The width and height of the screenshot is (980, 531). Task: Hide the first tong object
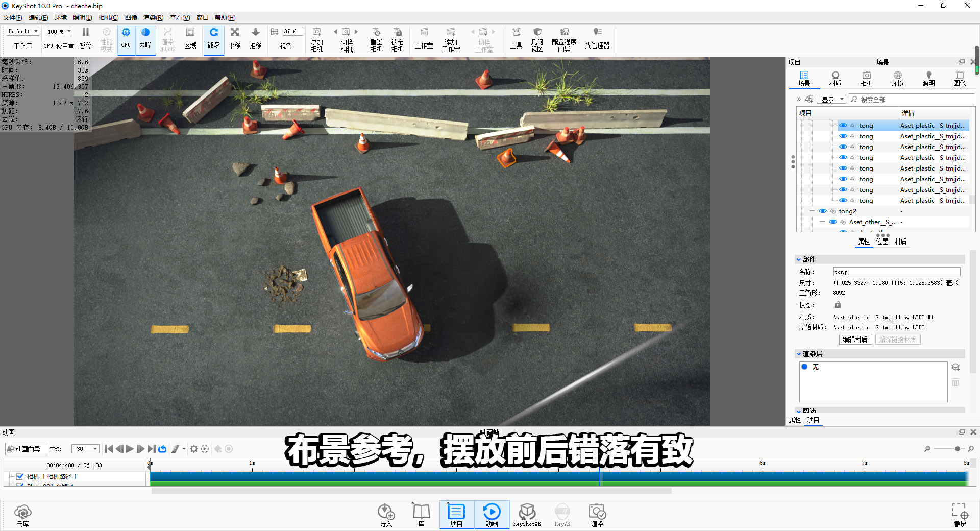coord(843,125)
